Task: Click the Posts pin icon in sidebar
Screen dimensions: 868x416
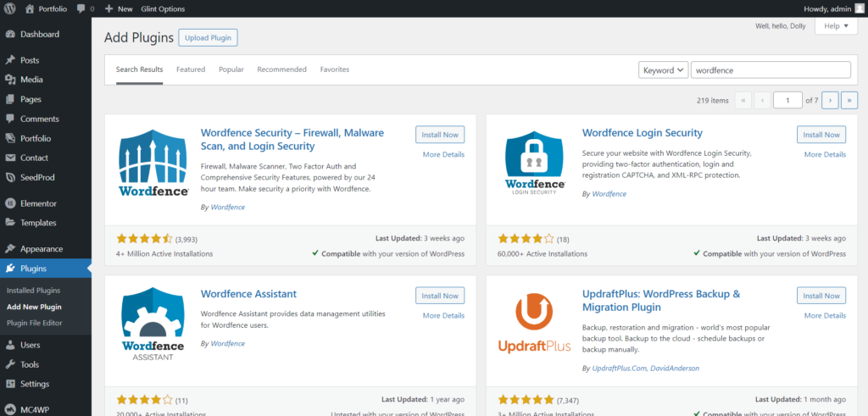Action: [10, 60]
